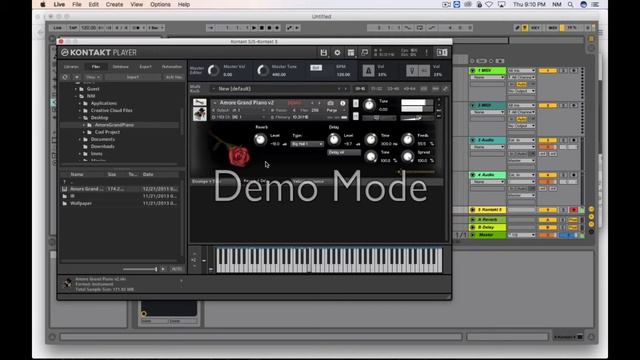Image resolution: width=640 pixels, height=360 pixels.
Task: Show rack page 17-32
Action: (x=376, y=89)
